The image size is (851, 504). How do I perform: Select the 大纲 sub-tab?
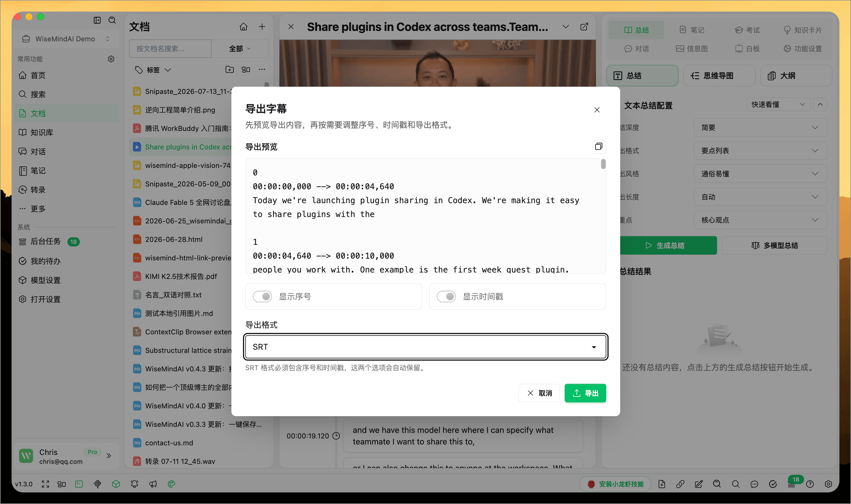(796, 76)
